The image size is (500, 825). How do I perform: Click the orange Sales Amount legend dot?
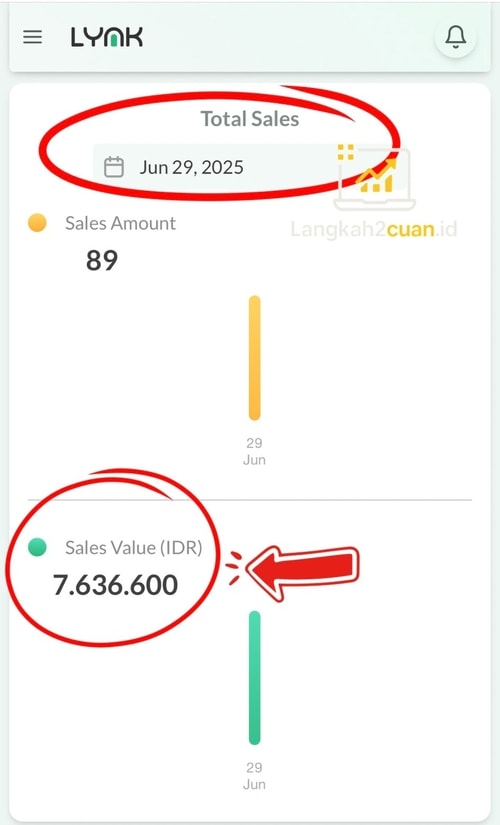[37, 223]
